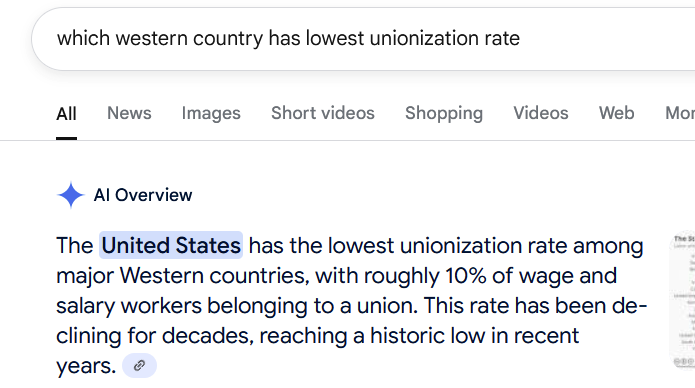Open the union statistics chart thumbnail
Screen dimensions: 695x388
(682, 300)
